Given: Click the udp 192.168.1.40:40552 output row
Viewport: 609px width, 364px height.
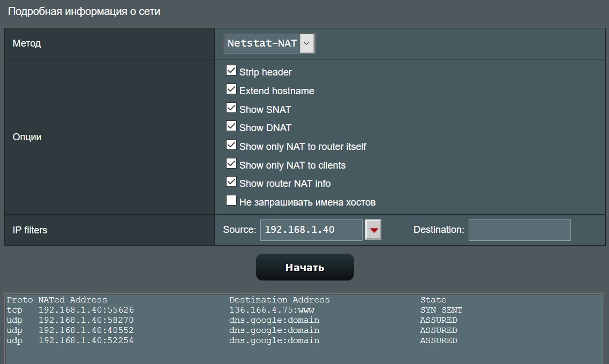Looking at the screenshot, I should click(86, 330).
